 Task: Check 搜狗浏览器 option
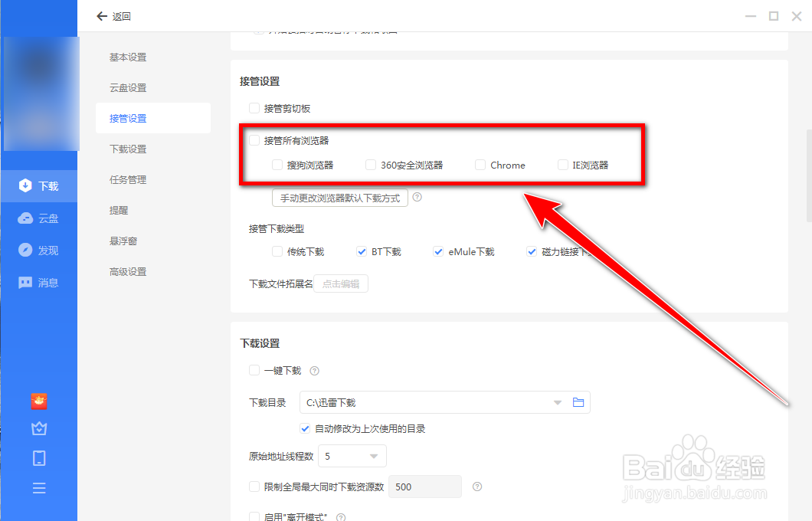tap(277, 165)
